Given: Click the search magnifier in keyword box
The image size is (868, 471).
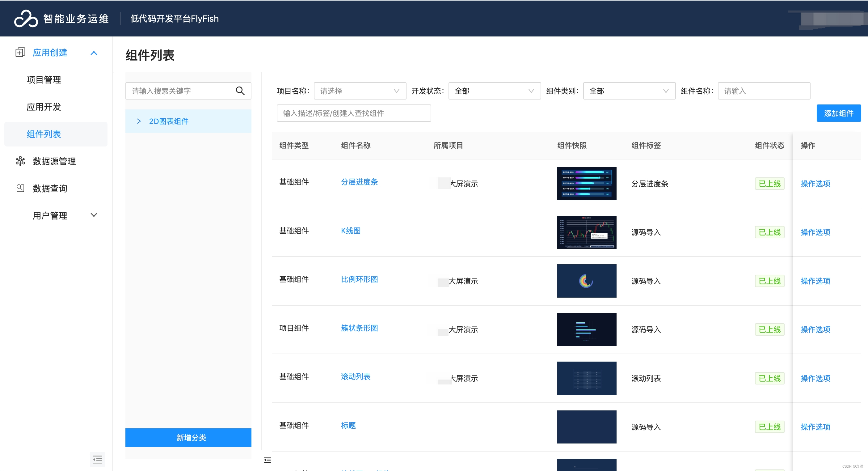Looking at the screenshot, I should (x=241, y=91).
